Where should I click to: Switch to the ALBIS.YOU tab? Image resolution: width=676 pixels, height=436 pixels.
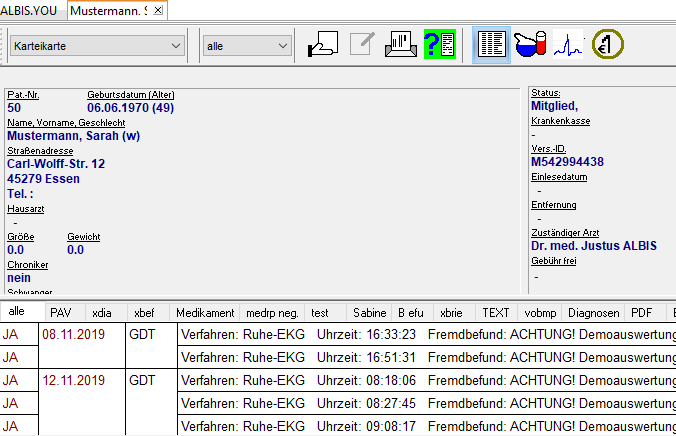coord(31,10)
